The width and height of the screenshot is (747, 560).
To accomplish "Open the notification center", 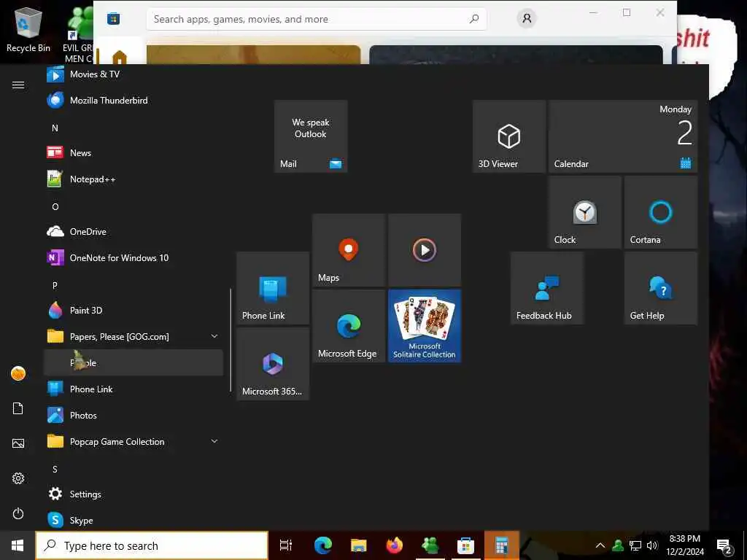I will [724, 546].
